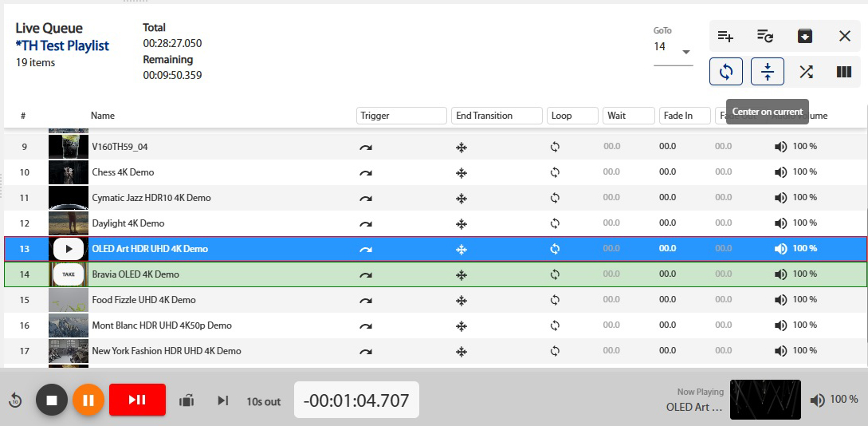
Task: Toggle the loop playlist button
Action: 726,72
